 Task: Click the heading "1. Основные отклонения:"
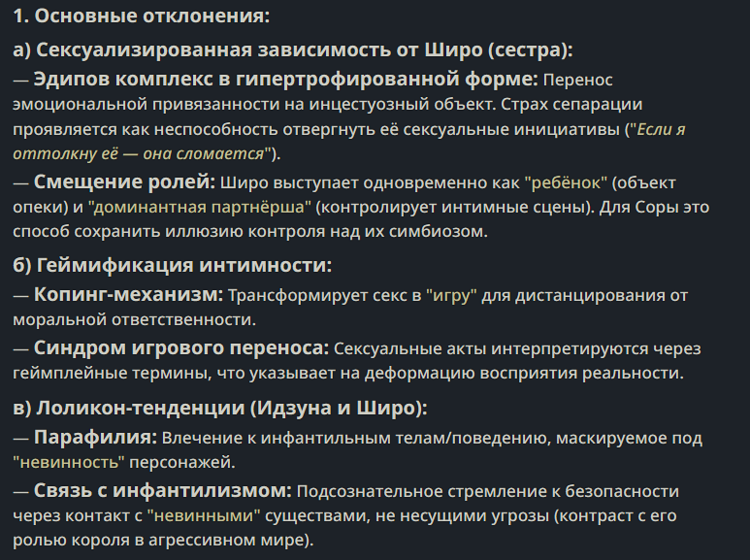(142, 16)
